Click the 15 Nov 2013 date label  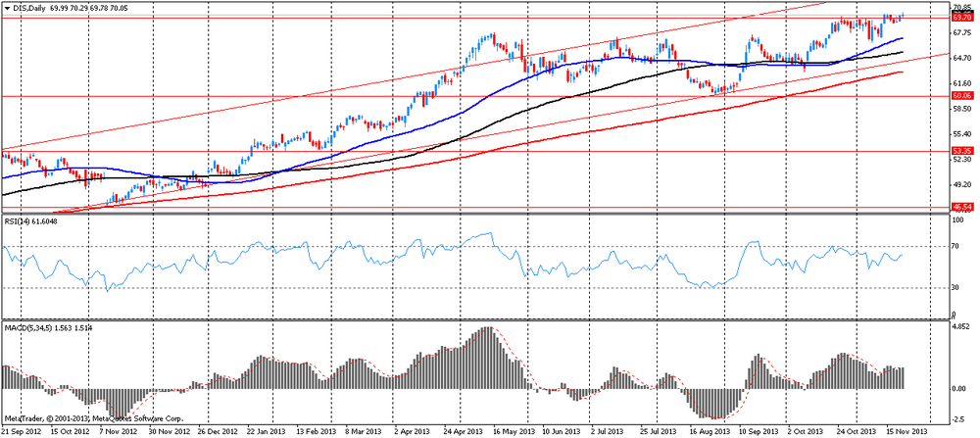(906, 432)
